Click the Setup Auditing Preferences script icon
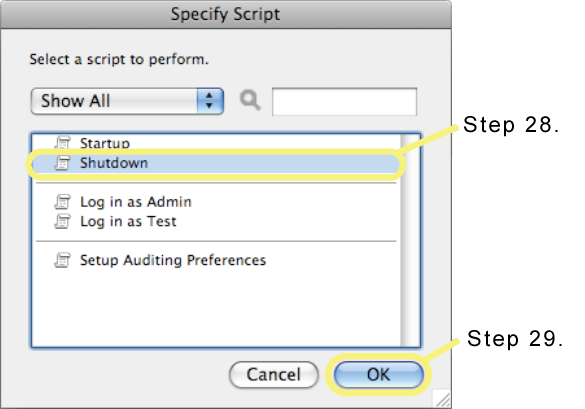 coord(62,260)
